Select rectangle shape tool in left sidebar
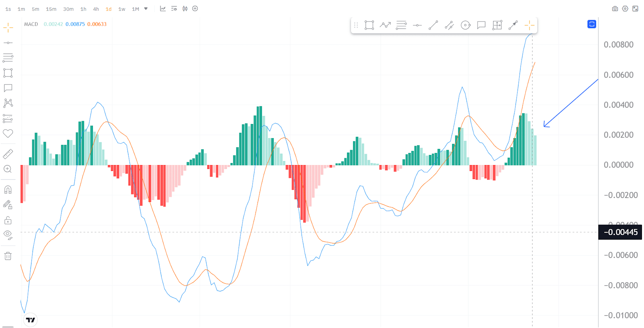This screenshot has height=328, width=644. pos(8,73)
